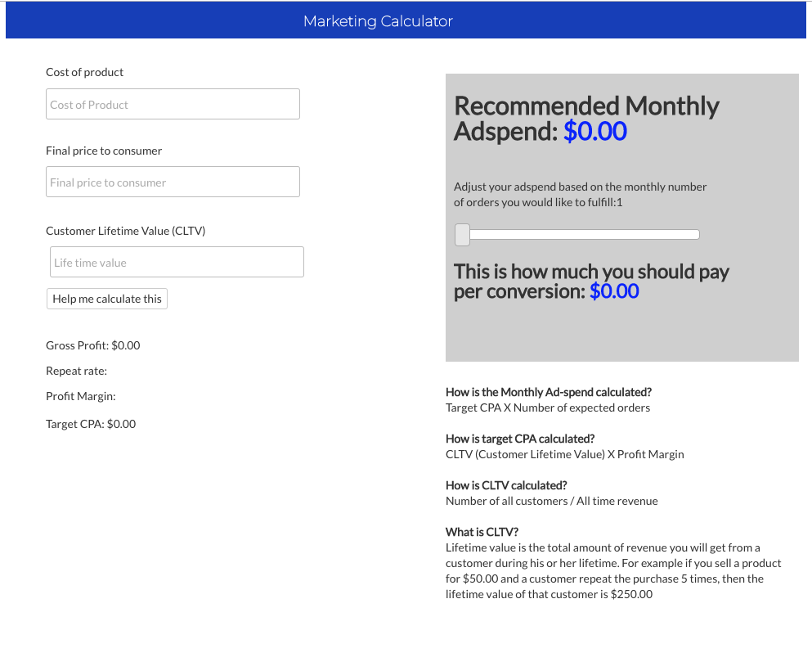The width and height of the screenshot is (812, 653).
Task: Click the Gross Profit label
Action: tap(92, 345)
